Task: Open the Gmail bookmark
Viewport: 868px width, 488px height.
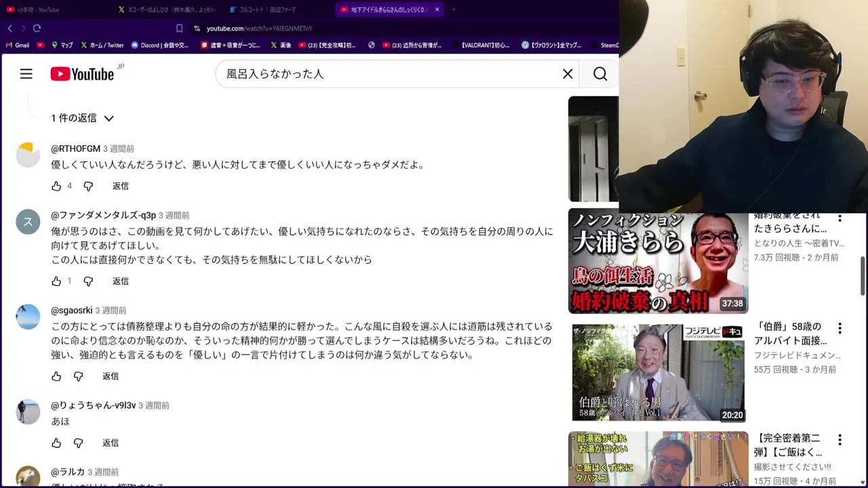Action: (x=18, y=45)
